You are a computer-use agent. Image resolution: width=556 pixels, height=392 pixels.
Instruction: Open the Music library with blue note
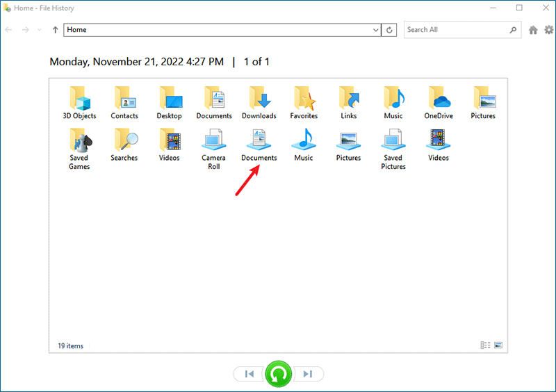click(x=304, y=145)
